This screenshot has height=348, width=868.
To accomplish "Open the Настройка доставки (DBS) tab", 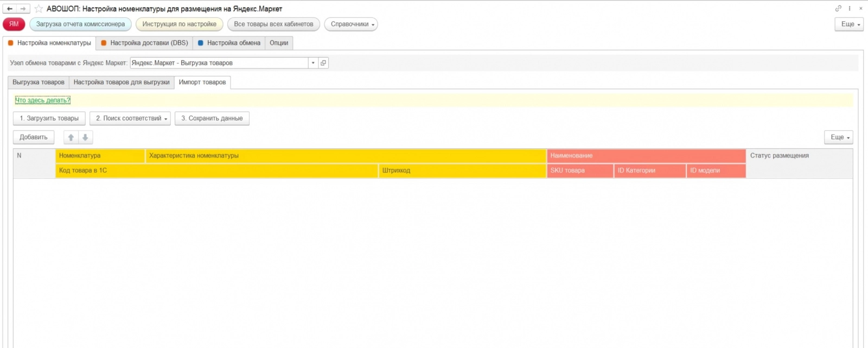I will [145, 43].
